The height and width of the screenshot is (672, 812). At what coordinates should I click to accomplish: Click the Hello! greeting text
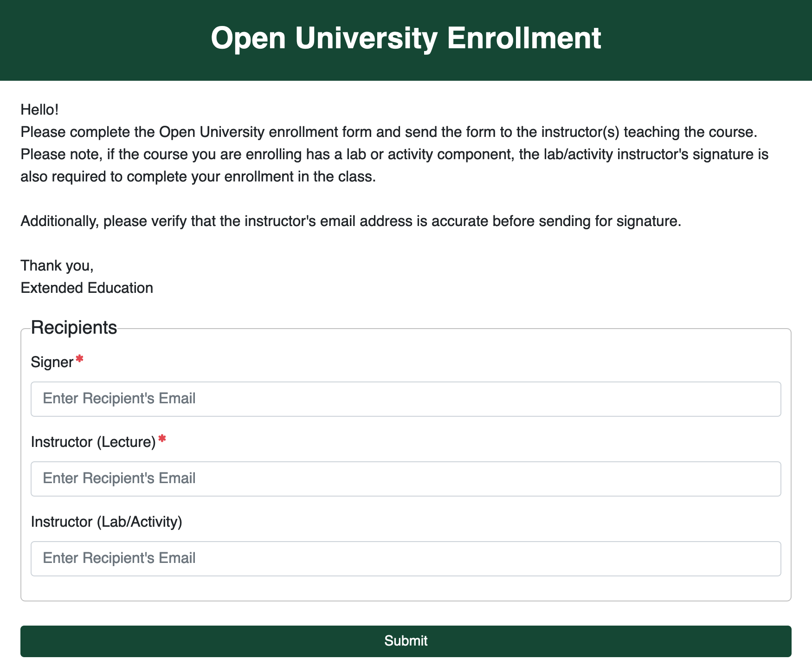(39, 110)
